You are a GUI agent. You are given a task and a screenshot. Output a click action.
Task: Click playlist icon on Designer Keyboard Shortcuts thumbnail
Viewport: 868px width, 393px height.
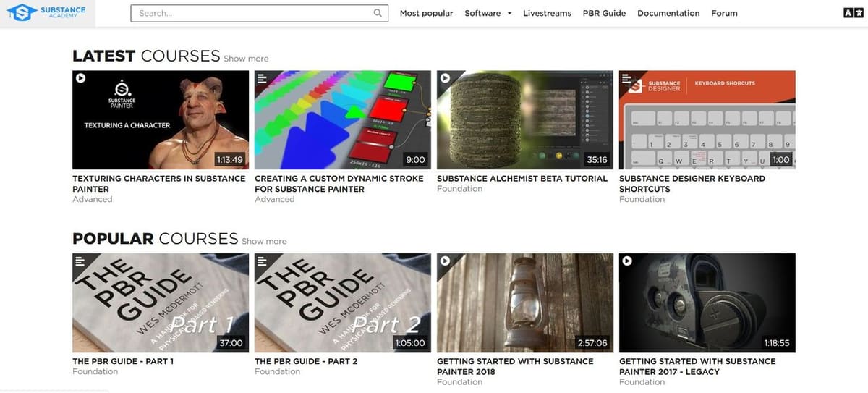pos(627,78)
